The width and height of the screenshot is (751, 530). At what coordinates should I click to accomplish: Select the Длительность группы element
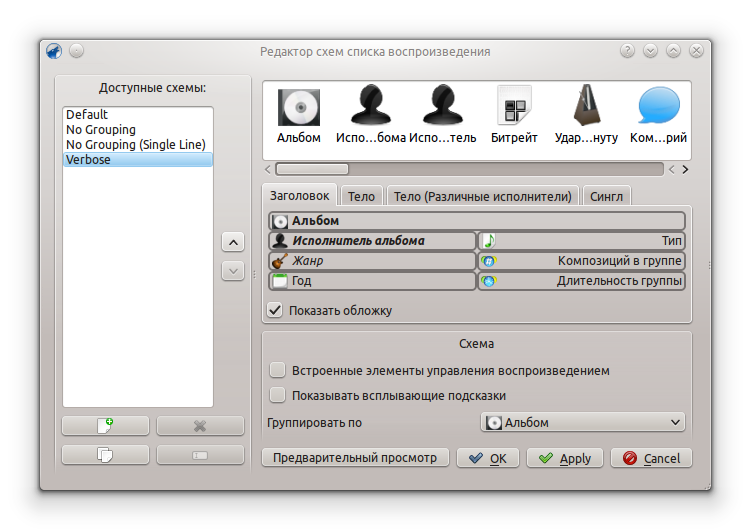pyautogui.click(x=582, y=281)
